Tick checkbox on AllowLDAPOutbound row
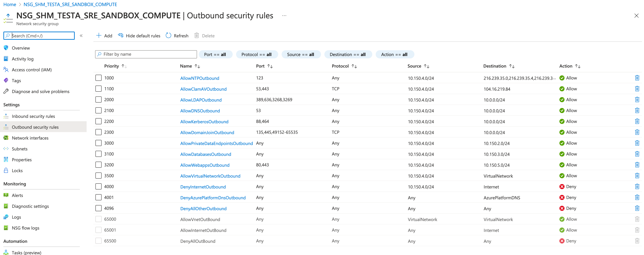The width and height of the screenshot is (644, 255). pyautogui.click(x=99, y=99)
